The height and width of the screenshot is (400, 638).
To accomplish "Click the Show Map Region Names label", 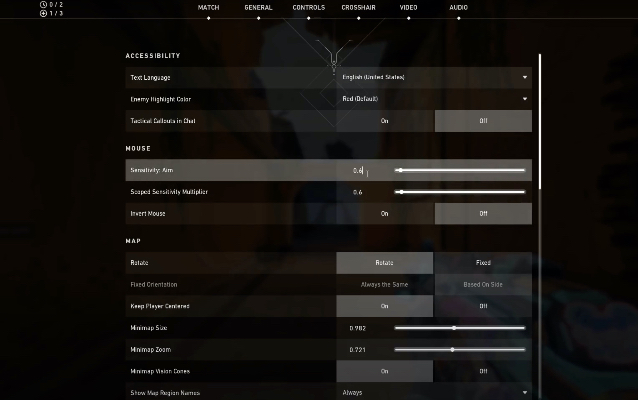I will (x=165, y=393).
